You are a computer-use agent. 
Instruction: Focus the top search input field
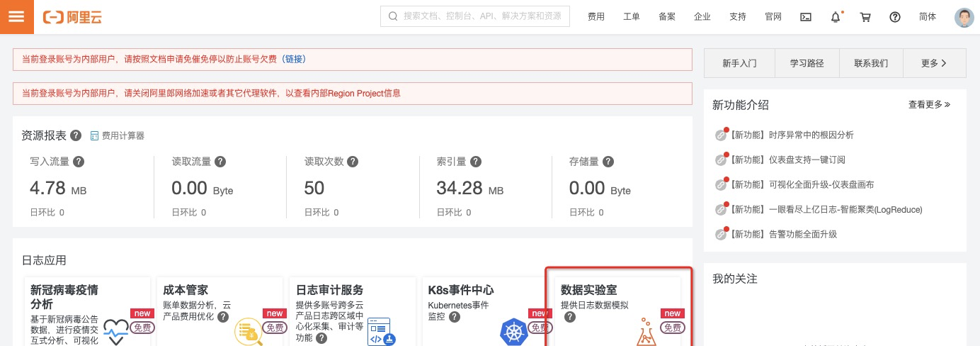475,16
